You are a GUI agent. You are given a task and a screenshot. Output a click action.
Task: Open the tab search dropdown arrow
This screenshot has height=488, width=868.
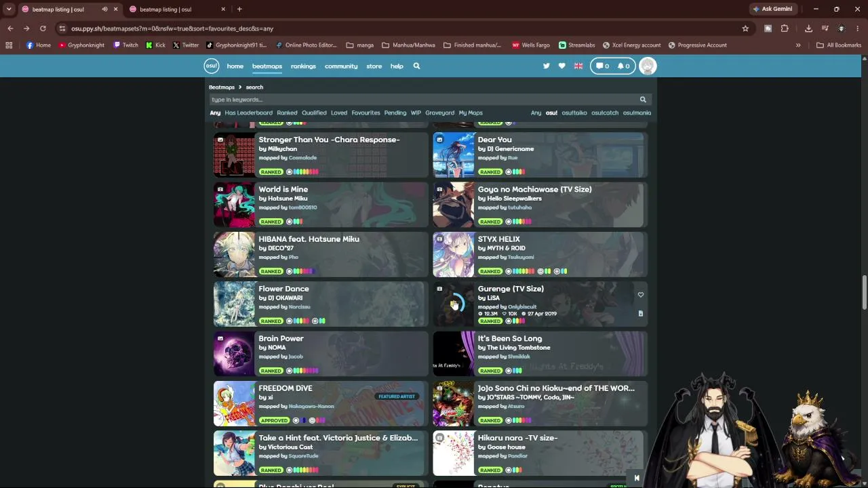9,9
